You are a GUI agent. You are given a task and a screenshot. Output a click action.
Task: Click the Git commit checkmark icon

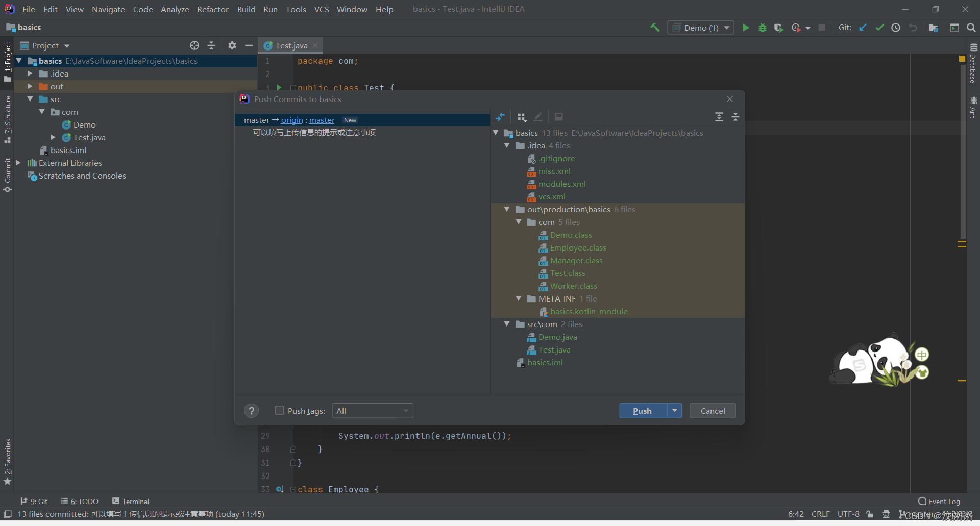pos(879,28)
